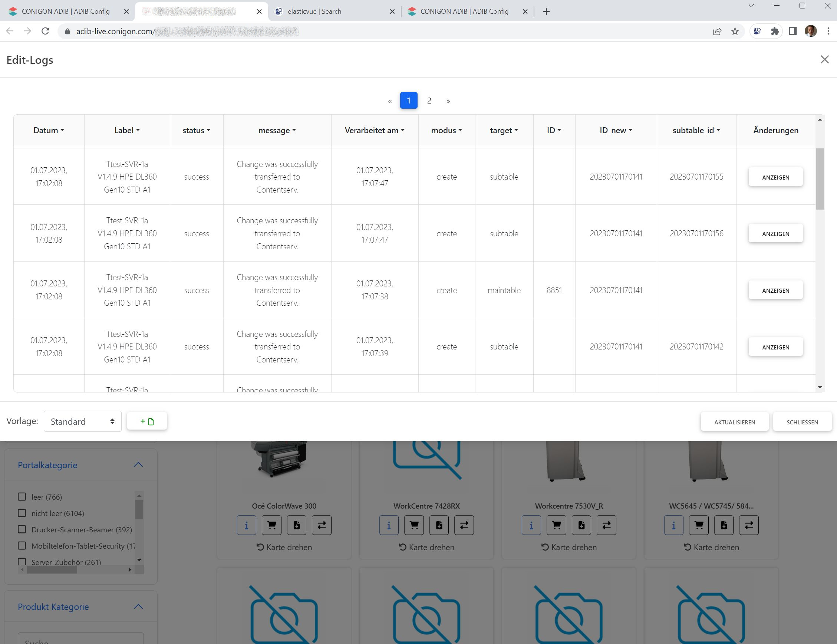Click 'Karte drehen' under WorkCentre 7428RX
837x644 pixels.
(426, 547)
